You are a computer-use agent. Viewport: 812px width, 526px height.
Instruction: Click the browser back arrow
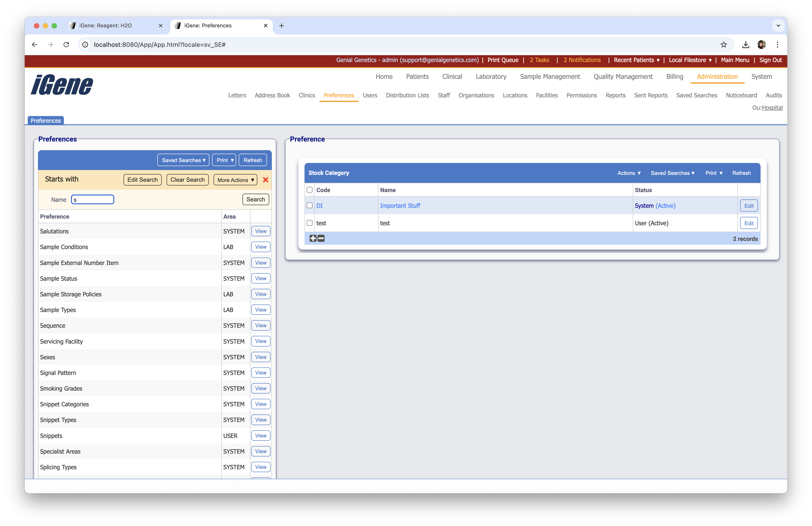point(34,45)
